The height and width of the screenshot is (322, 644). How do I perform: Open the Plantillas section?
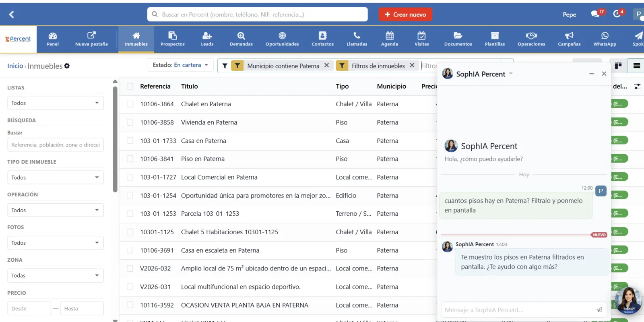pyautogui.click(x=495, y=39)
